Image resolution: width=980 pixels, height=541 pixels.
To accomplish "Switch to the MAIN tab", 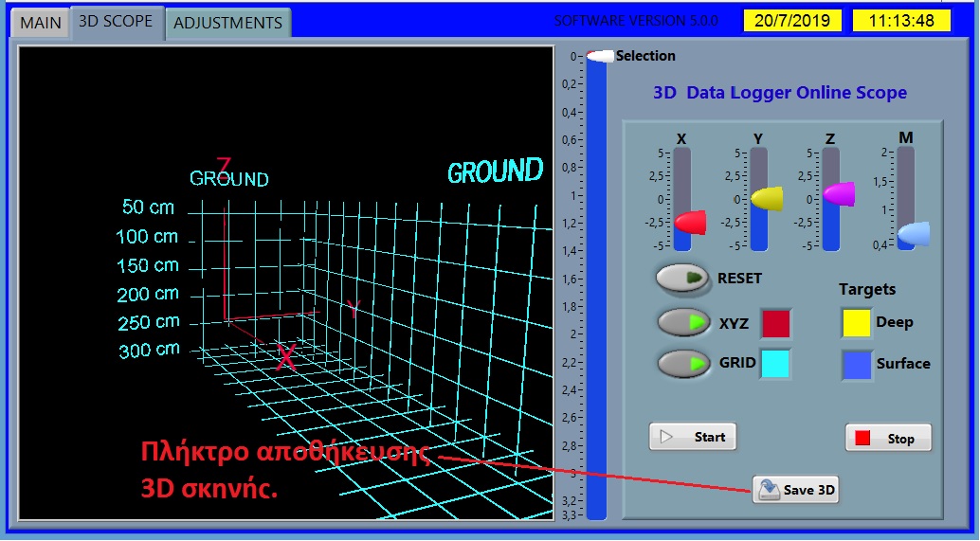I will click(x=40, y=23).
